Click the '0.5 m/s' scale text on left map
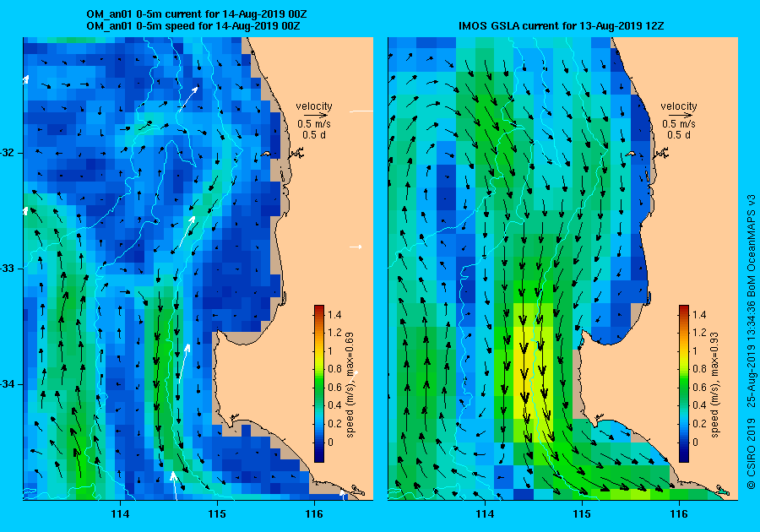This screenshot has height=532, width=760. 314,124
